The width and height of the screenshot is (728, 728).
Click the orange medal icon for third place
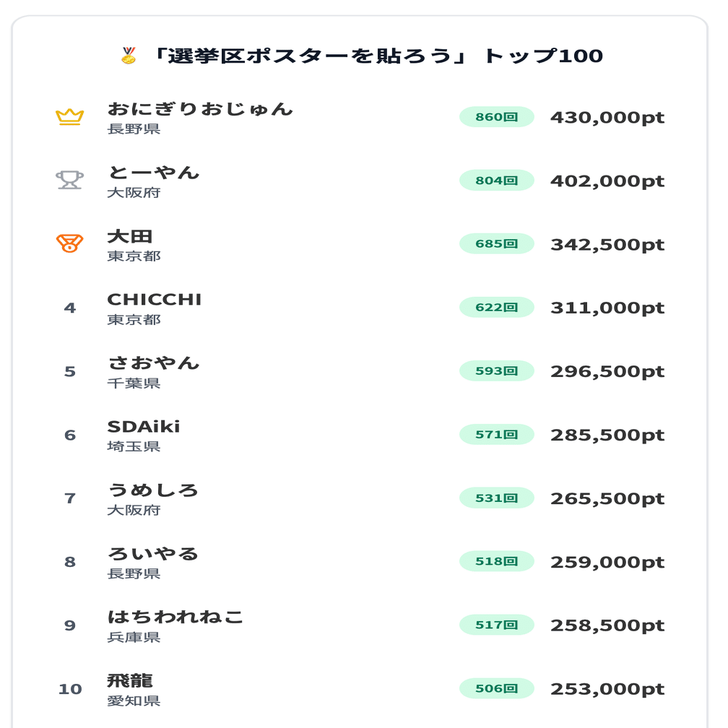[69, 243]
